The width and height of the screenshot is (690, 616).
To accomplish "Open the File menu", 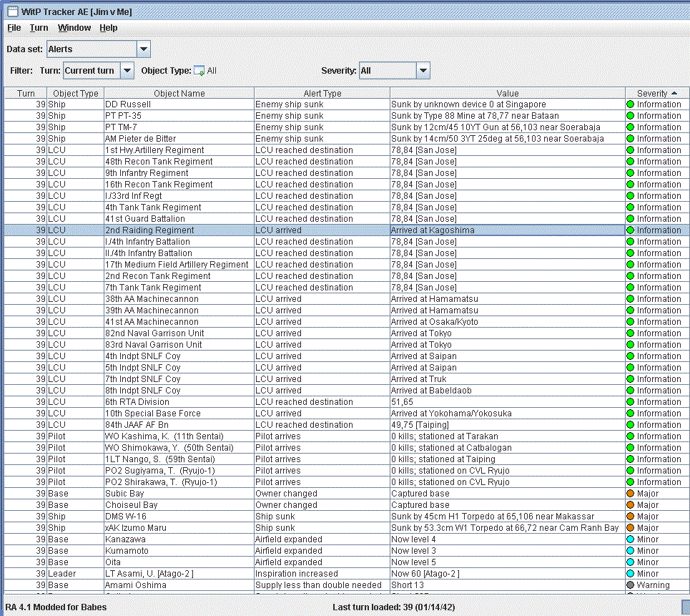I will pos(14,28).
